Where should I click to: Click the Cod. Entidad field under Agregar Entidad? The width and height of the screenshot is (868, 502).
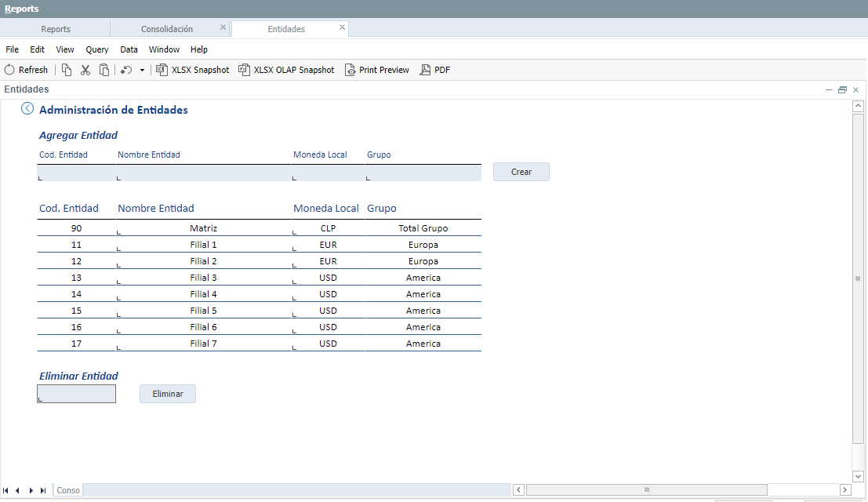76,173
